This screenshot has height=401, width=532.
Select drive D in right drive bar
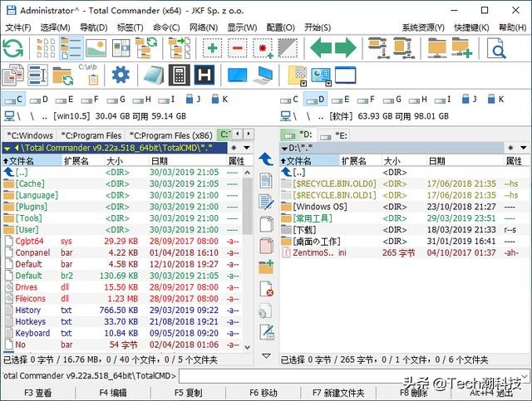pyautogui.click(x=314, y=100)
